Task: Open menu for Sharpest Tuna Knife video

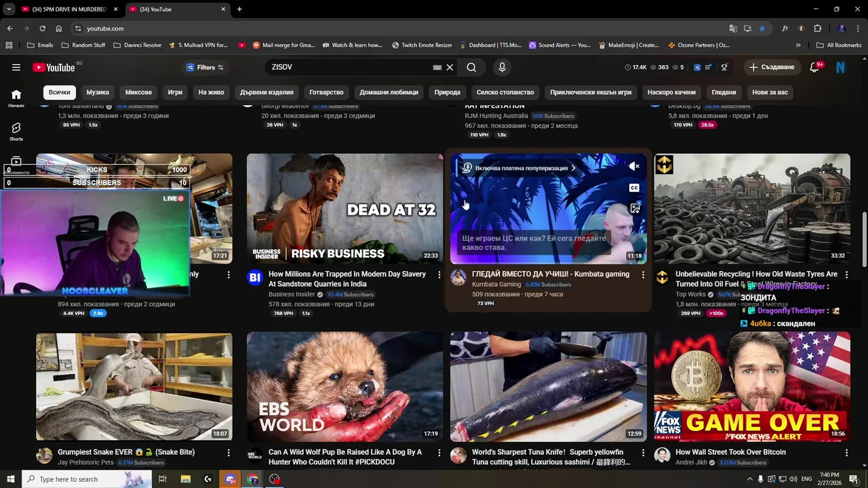Action: coord(643,452)
